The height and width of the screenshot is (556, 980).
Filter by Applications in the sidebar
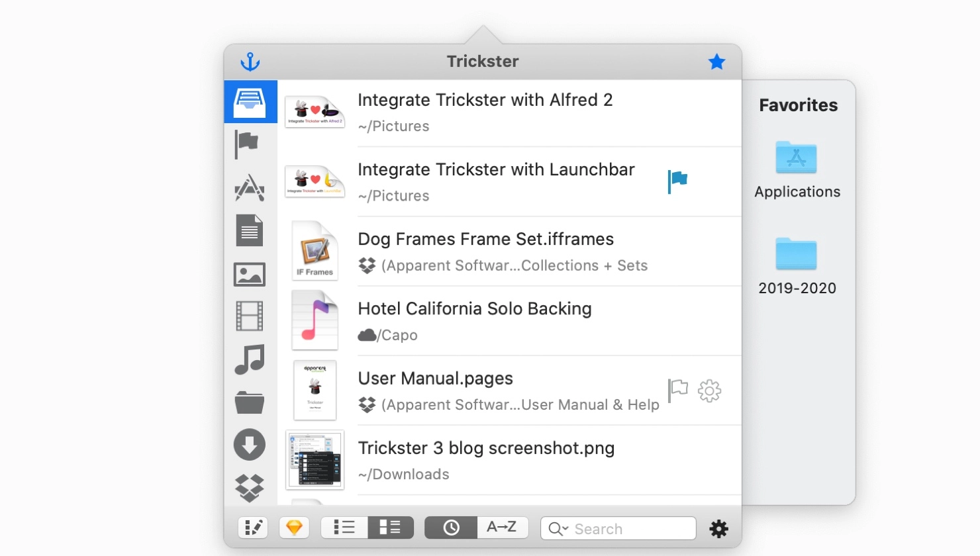[x=250, y=187]
